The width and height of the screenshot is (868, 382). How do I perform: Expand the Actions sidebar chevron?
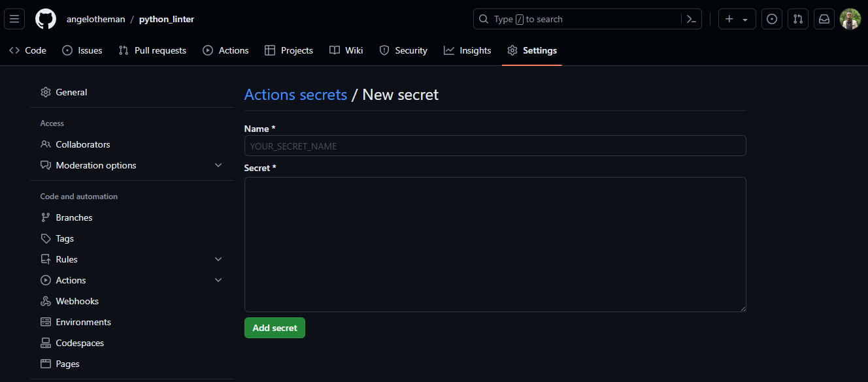click(218, 279)
